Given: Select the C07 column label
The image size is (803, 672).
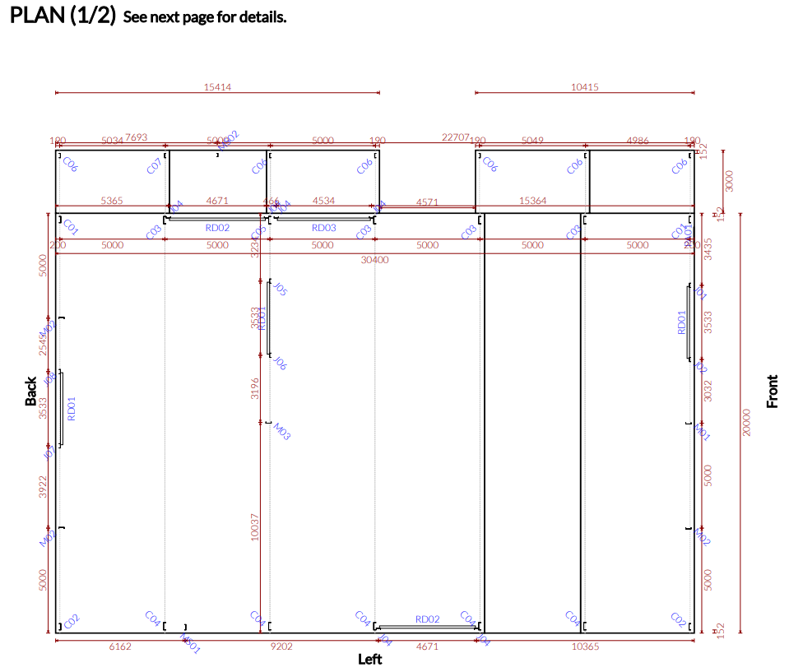Looking at the screenshot, I should point(153,166).
